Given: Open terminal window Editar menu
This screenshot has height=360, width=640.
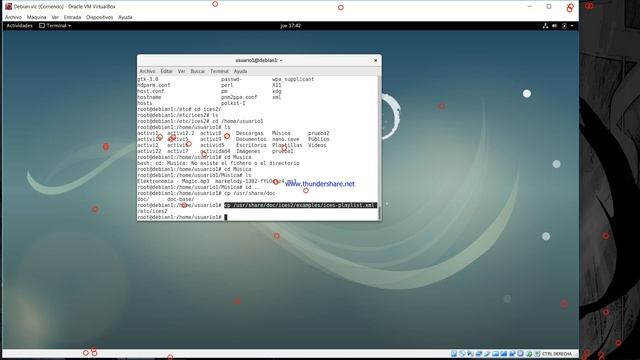Looking at the screenshot, I should [x=167, y=71].
